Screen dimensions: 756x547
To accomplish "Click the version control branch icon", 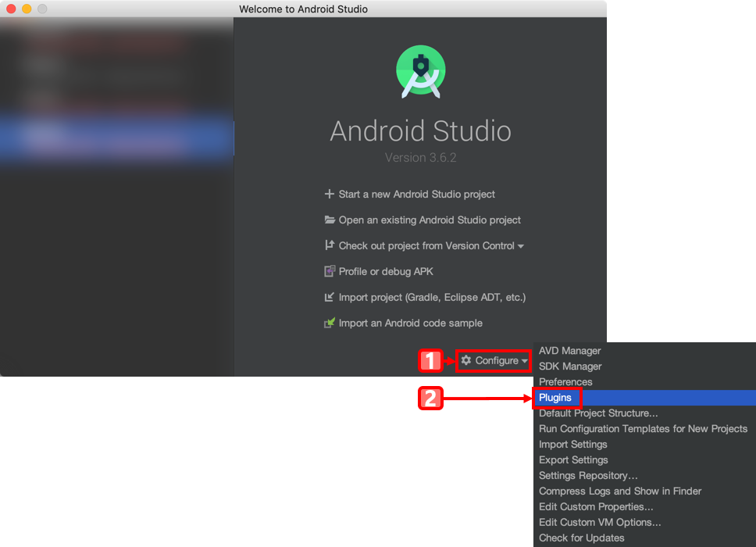I will [330, 245].
